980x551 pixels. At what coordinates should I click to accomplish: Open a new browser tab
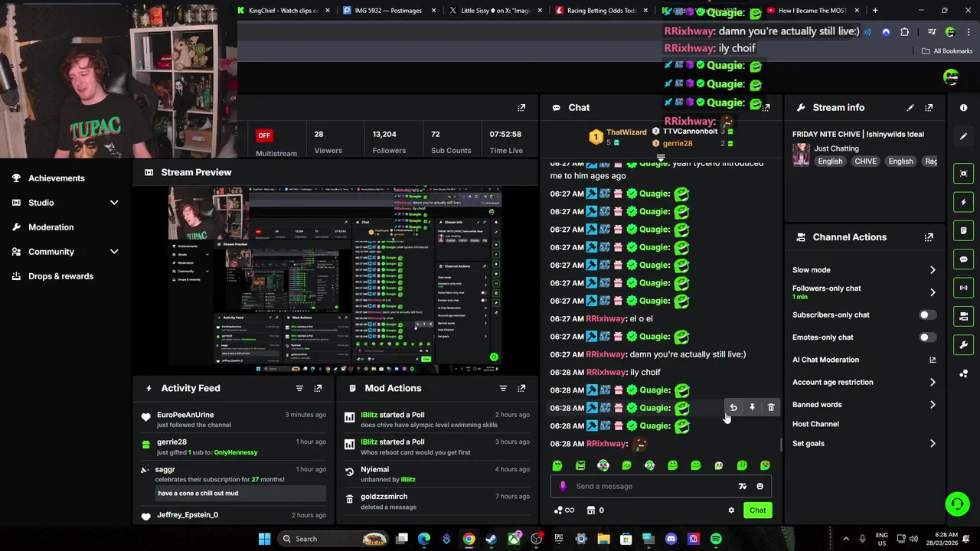coord(875,11)
